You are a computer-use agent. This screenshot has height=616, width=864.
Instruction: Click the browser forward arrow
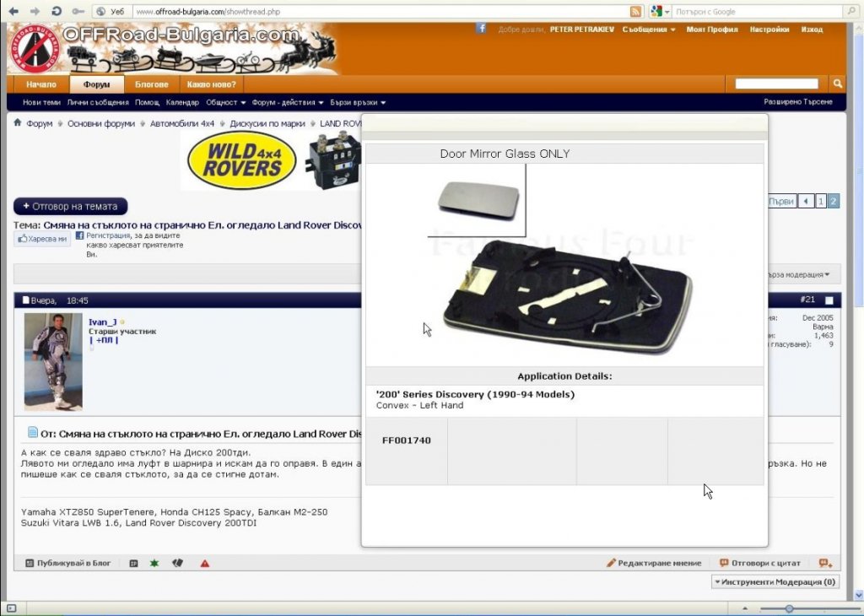(x=34, y=11)
